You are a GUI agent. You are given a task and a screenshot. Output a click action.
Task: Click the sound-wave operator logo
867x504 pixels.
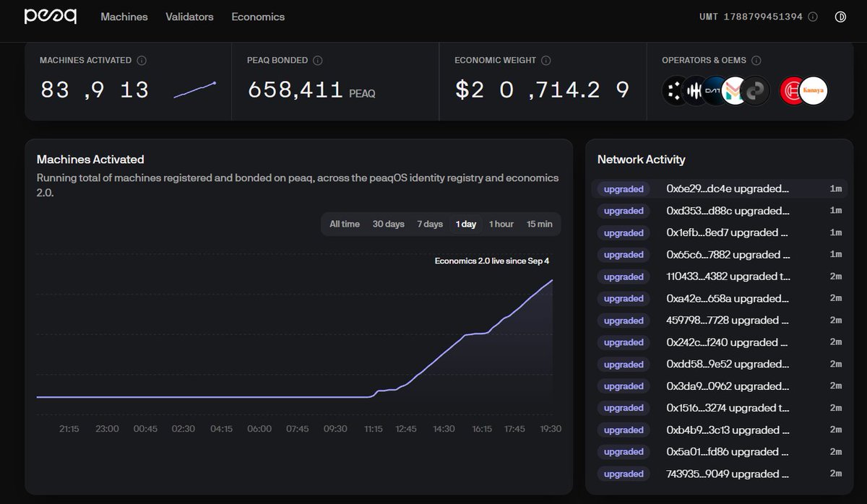694,90
